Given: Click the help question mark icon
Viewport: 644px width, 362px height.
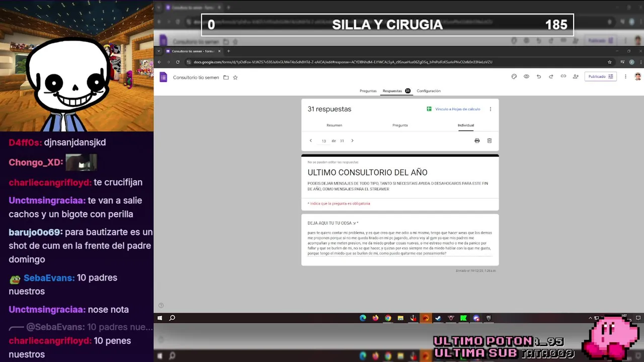Looking at the screenshot, I should coord(161,305).
